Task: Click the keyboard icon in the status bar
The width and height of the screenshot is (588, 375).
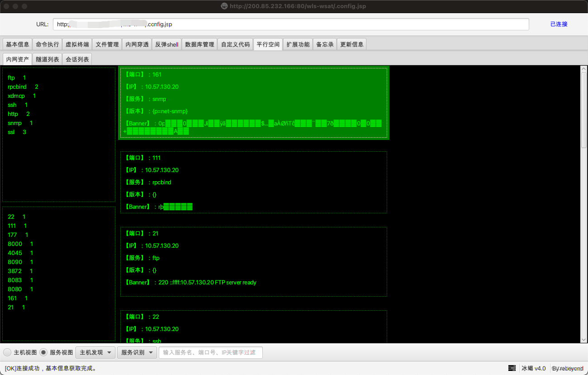Action: click(512, 368)
